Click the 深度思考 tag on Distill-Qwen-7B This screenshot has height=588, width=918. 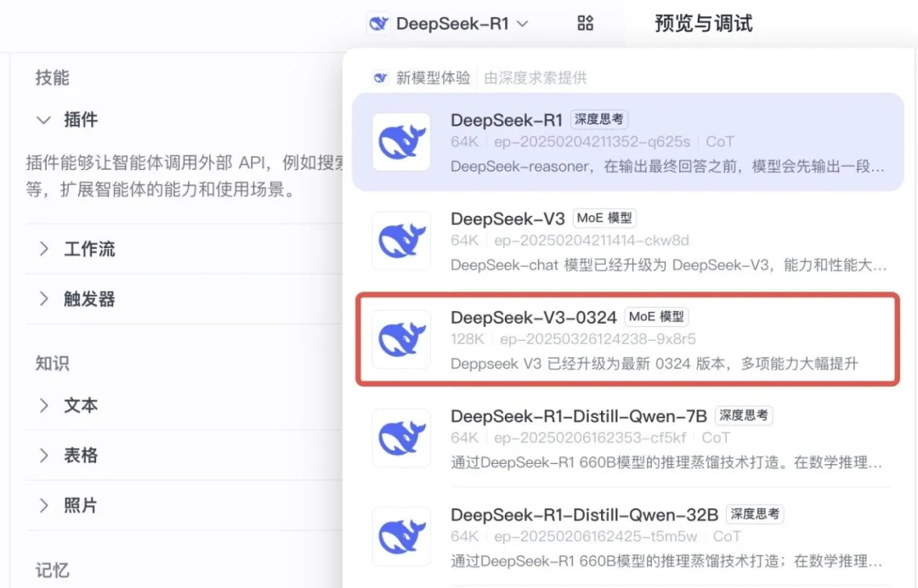point(744,416)
